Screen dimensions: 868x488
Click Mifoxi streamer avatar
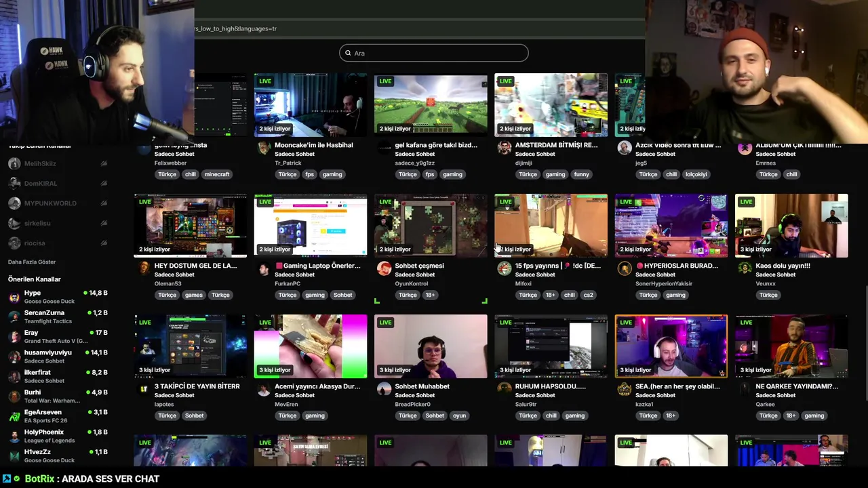point(504,268)
